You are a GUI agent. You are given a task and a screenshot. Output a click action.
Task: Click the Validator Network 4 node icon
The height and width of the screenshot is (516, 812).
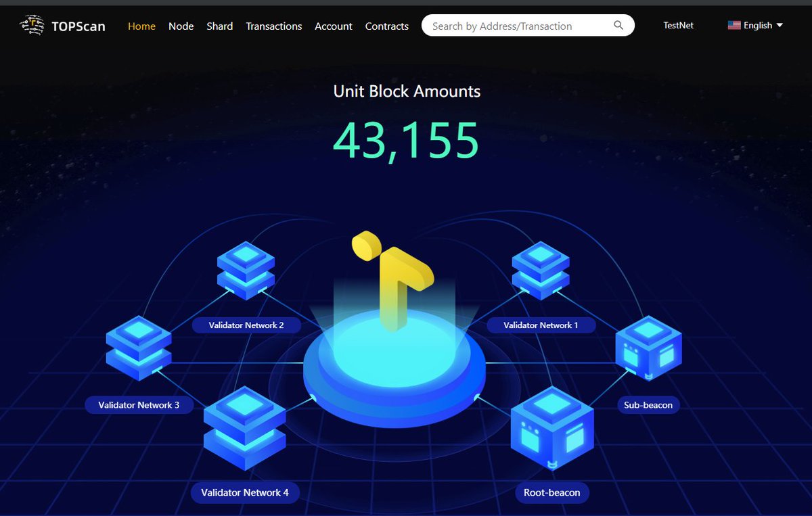(x=245, y=427)
